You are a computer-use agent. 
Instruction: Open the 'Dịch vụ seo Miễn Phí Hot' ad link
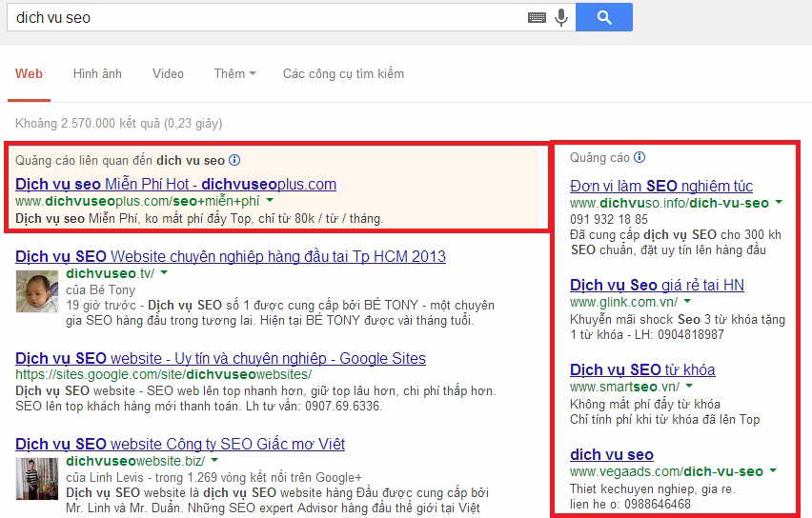(175, 184)
